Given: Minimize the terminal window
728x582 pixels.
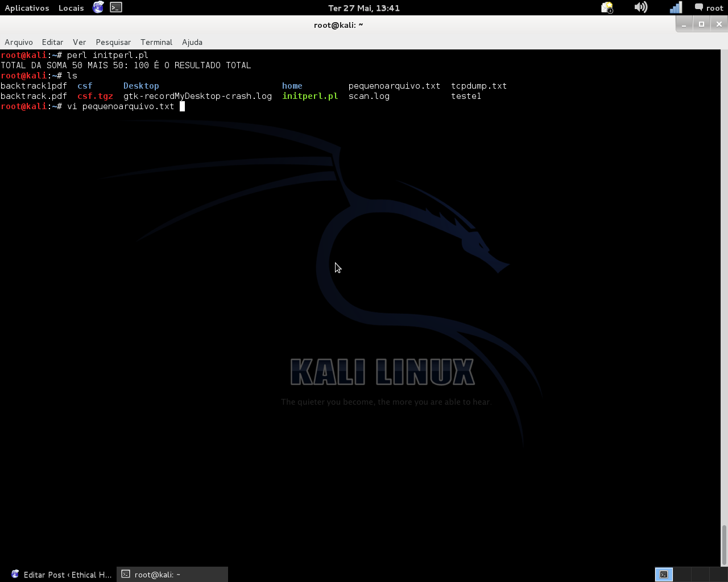Looking at the screenshot, I should (684, 24).
